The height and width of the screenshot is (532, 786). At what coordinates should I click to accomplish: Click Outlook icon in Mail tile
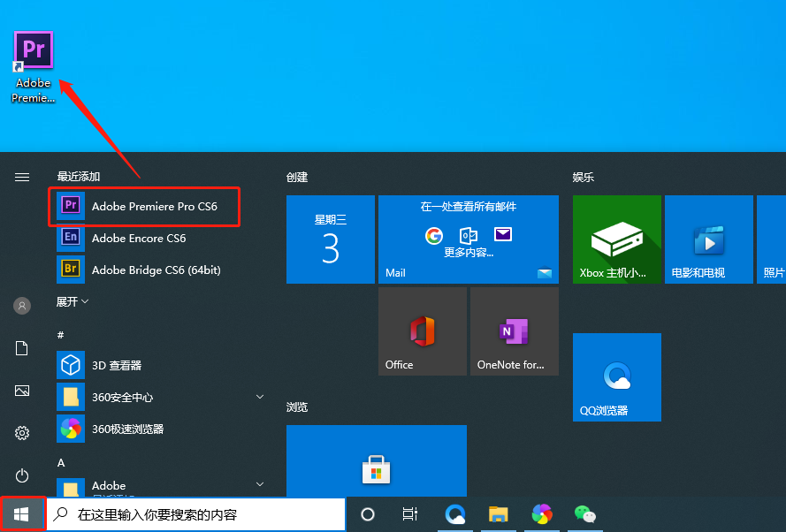tap(469, 235)
